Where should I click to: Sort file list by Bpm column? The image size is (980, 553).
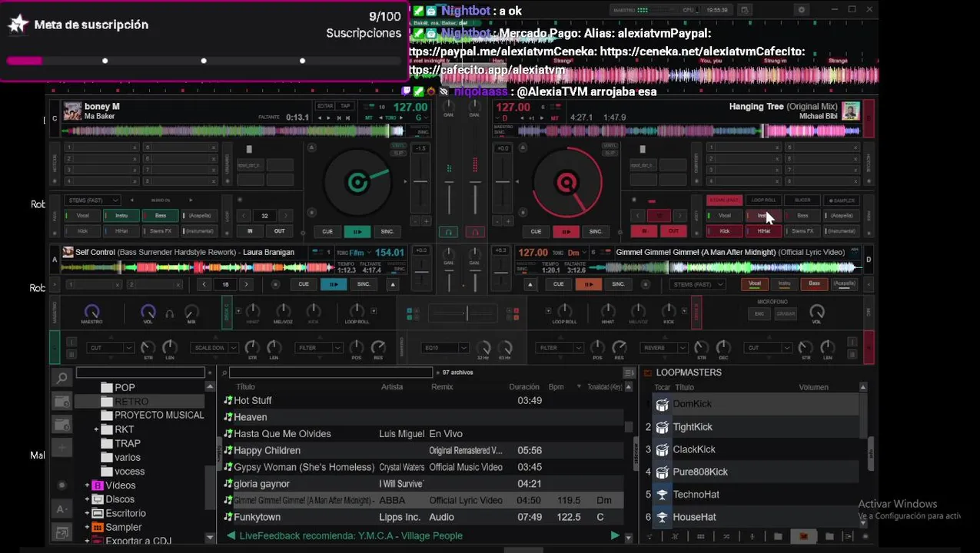tap(556, 387)
